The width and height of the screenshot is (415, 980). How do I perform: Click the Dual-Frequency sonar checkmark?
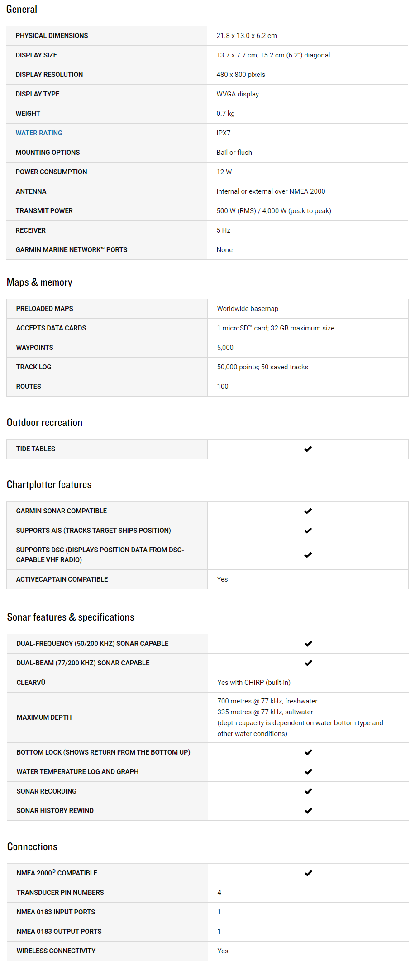(309, 644)
